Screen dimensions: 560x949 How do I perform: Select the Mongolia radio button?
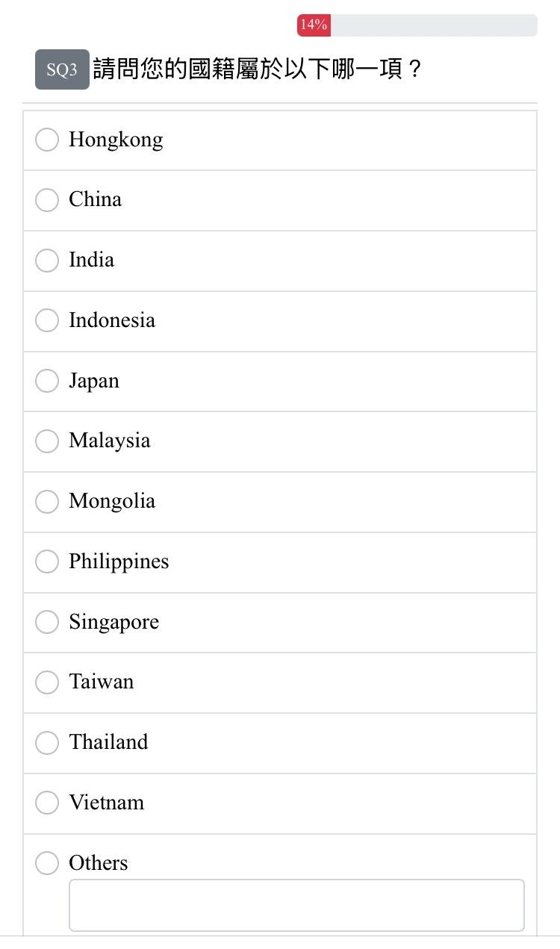click(47, 501)
